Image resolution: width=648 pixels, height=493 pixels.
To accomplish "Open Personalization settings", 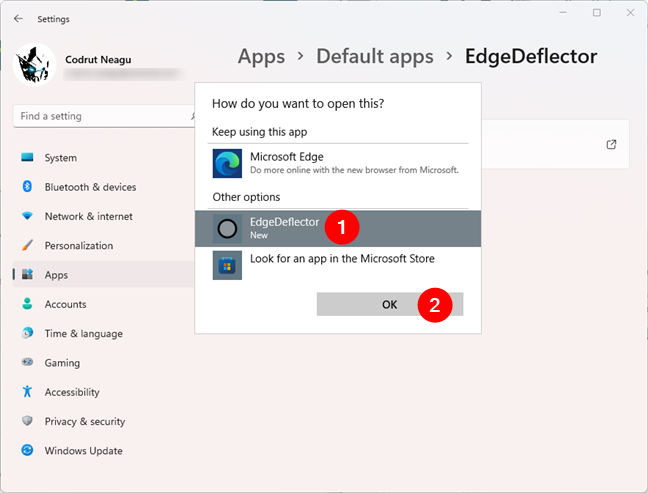I will [x=103, y=246].
